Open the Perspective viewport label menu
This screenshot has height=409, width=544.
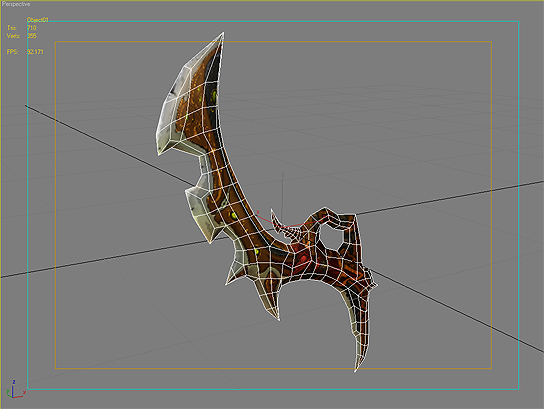pos(16,4)
